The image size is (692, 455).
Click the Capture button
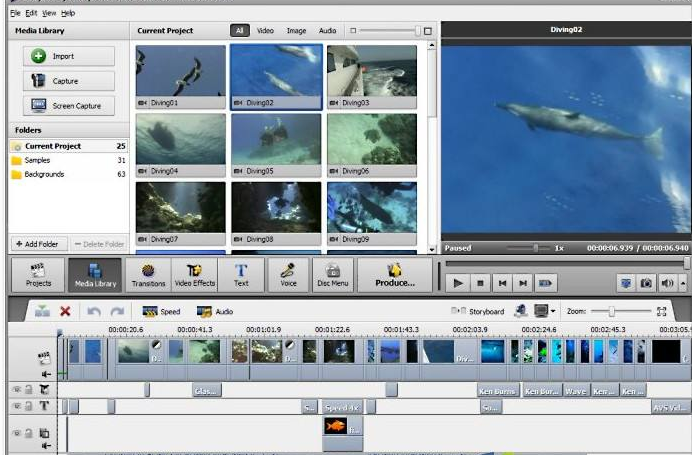69,81
